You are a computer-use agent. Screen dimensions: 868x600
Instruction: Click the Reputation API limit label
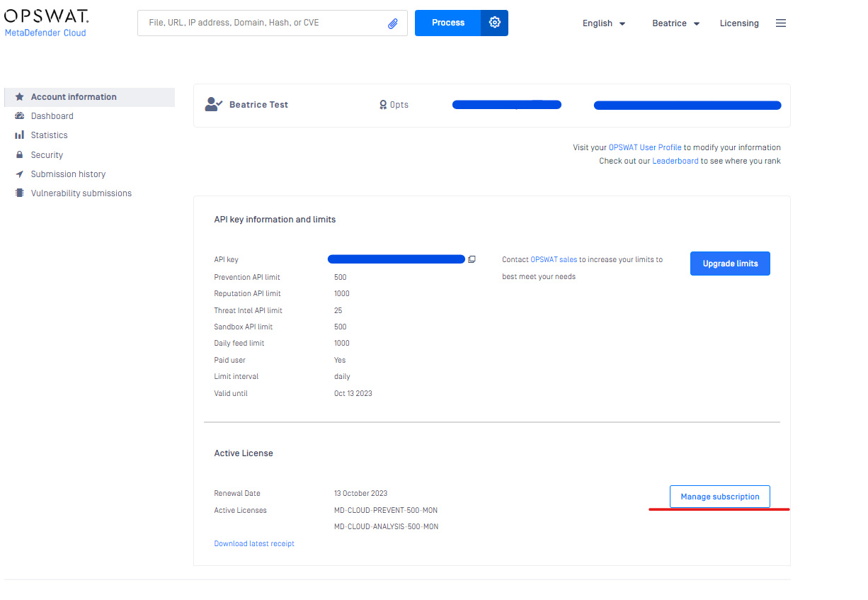[247, 293]
